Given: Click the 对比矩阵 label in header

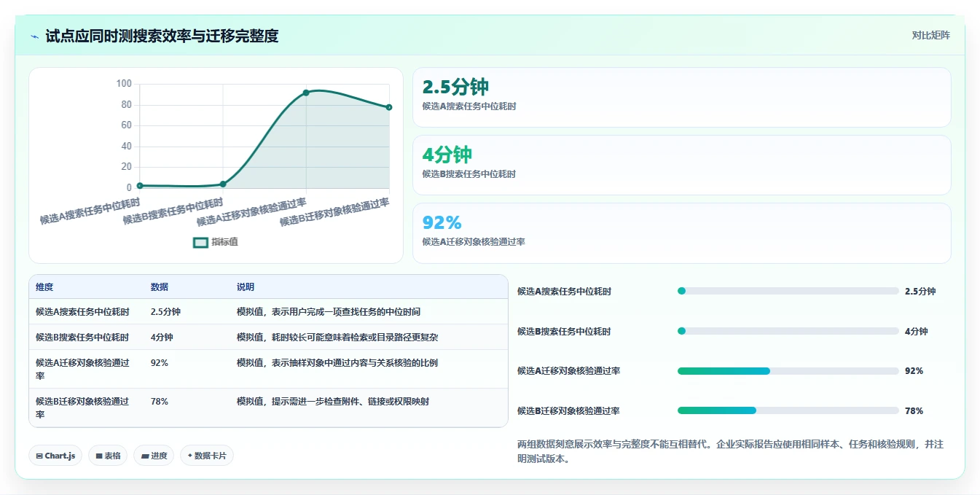Looking at the screenshot, I should (930, 35).
